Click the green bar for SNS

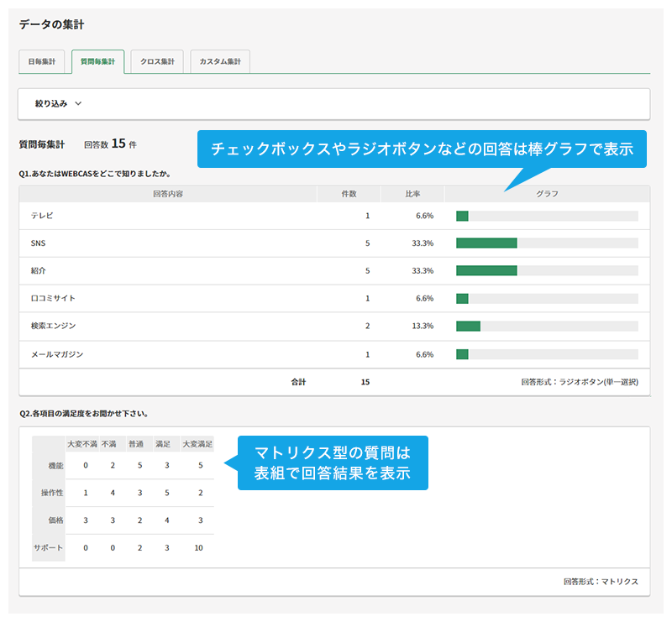486,243
